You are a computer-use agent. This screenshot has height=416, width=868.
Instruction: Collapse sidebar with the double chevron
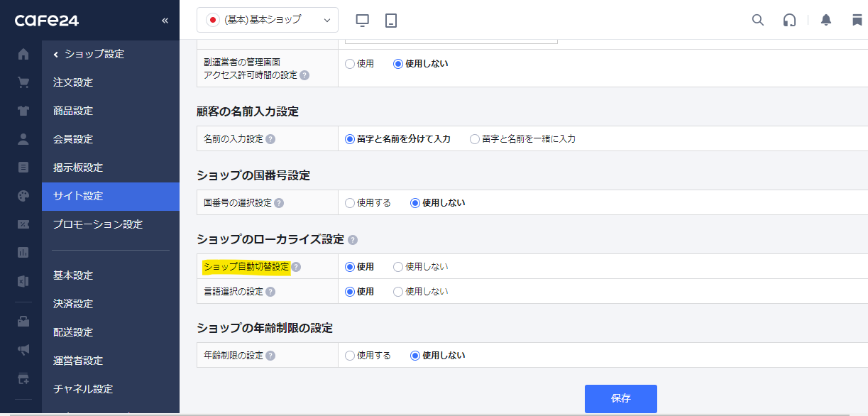165,21
